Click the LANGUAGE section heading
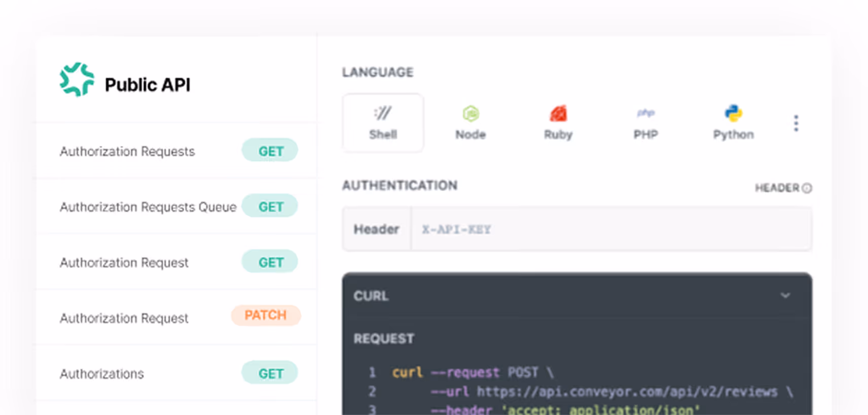The width and height of the screenshot is (868, 415). point(378,72)
